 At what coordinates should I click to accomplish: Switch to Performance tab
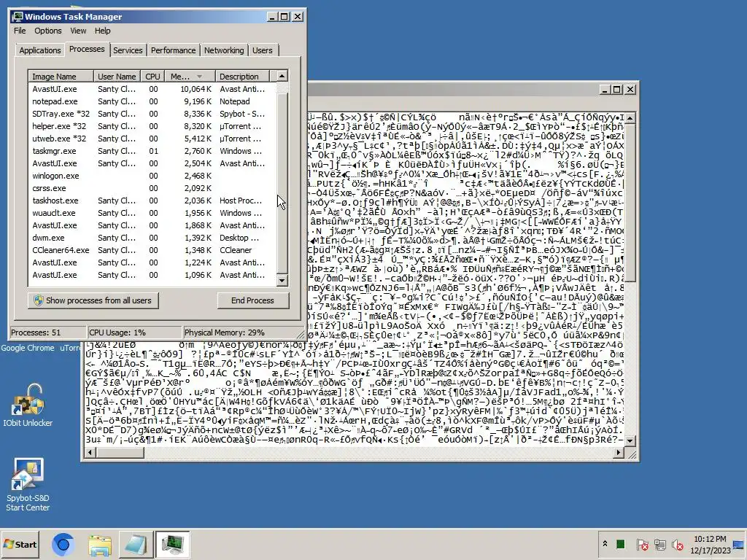point(173,50)
